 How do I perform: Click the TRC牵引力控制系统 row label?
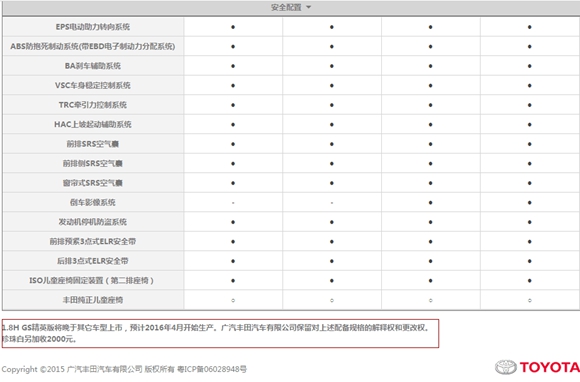coord(93,105)
